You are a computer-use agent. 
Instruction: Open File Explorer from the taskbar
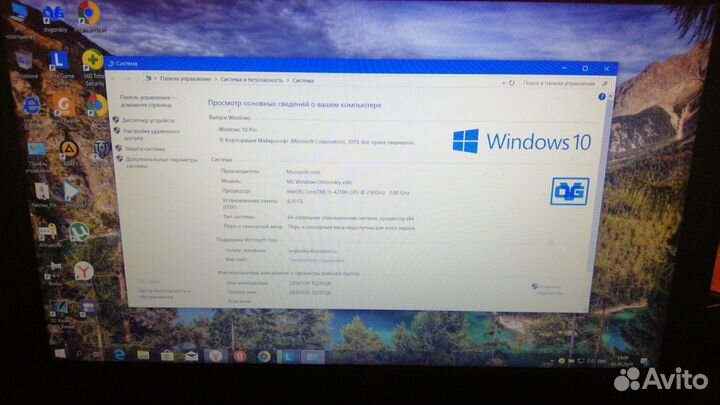[x=143, y=355]
